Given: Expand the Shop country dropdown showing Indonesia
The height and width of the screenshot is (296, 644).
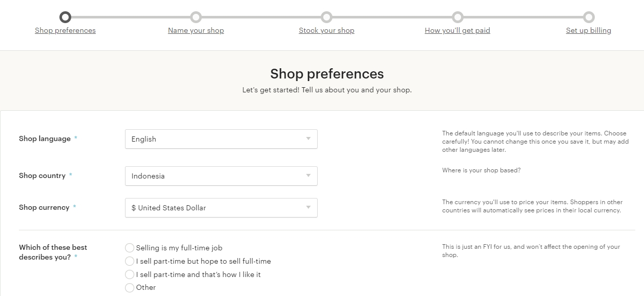Looking at the screenshot, I should click(x=220, y=176).
